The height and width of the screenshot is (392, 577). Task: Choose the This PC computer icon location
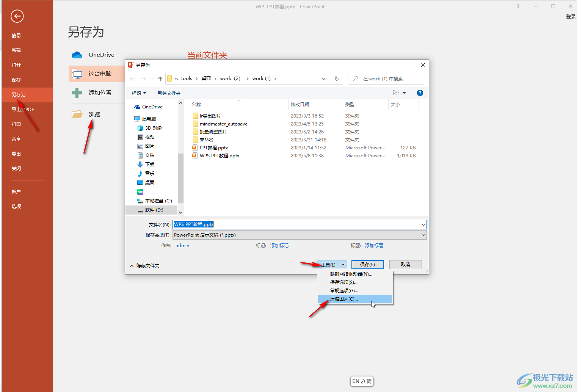(x=77, y=74)
